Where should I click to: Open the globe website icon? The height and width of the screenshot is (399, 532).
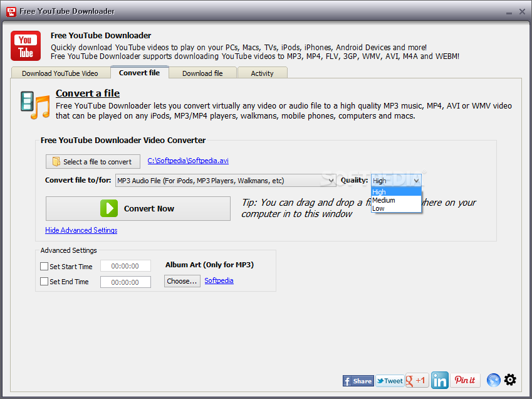[x=493, y=380]
